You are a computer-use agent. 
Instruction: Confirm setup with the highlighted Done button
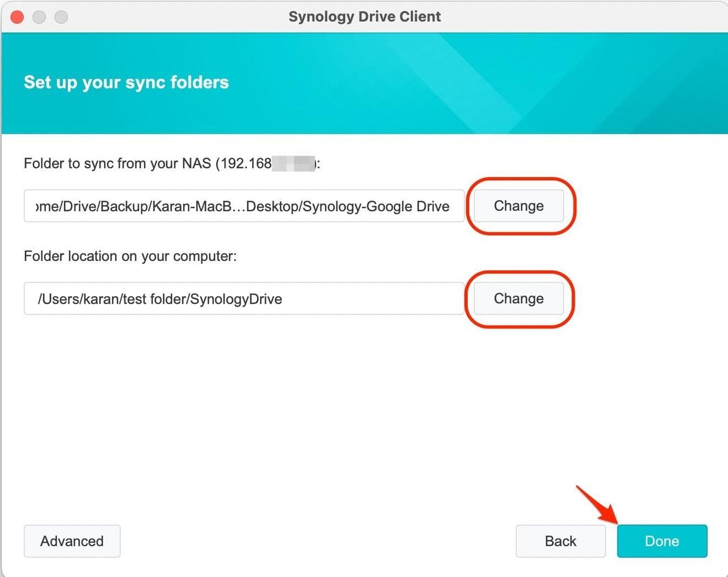pos(661,541)
